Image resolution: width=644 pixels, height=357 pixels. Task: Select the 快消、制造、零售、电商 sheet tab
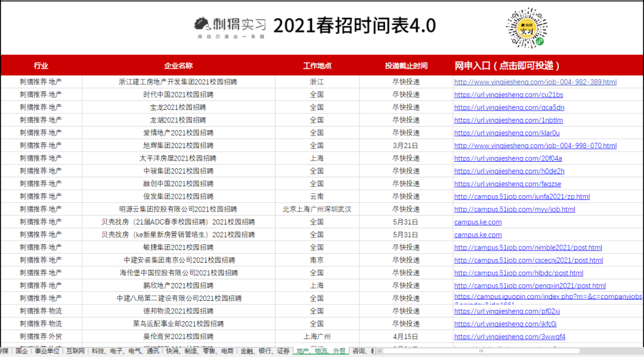[200, 351]
